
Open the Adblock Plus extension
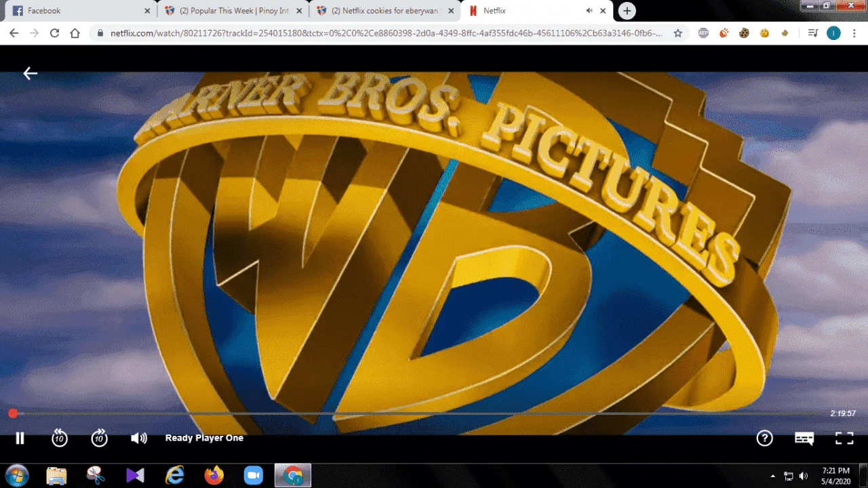pyautogui.click(x=703, y=33)
